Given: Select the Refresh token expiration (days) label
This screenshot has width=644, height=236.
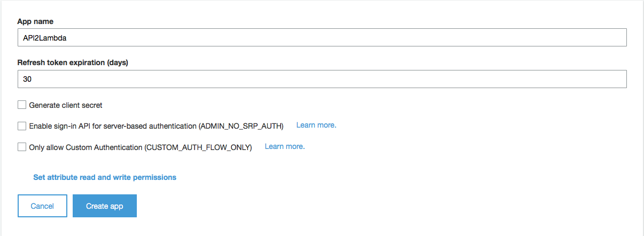Looking at the screenshot, I should [x=73, y=62].
